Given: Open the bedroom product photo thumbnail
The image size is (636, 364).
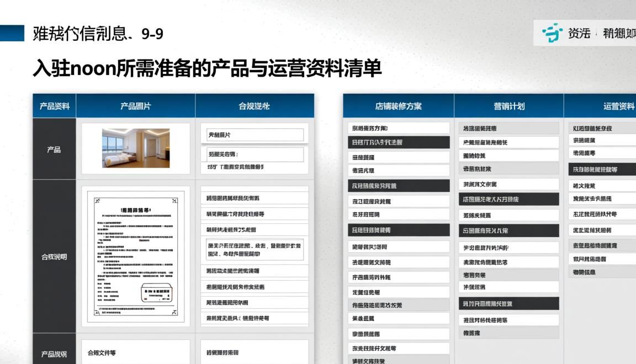Looking at the screenshot, I should 136,148.
